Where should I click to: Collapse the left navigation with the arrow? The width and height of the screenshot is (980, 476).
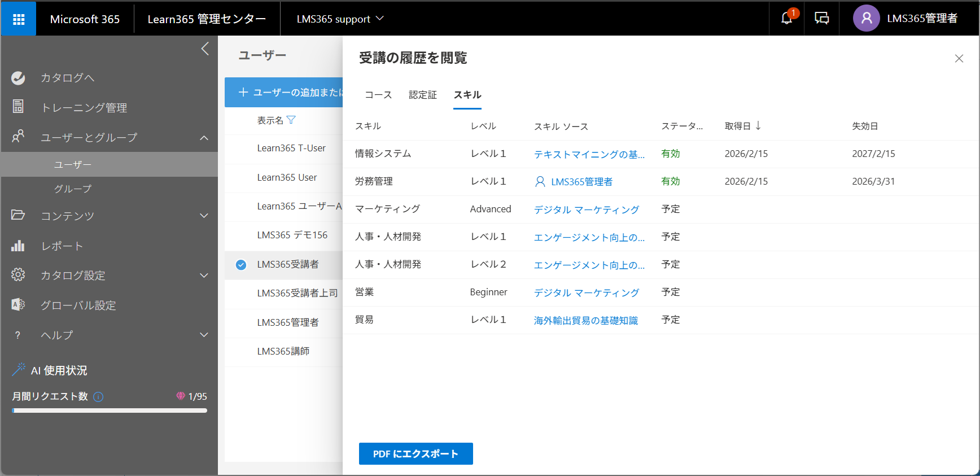click(205, 49)
